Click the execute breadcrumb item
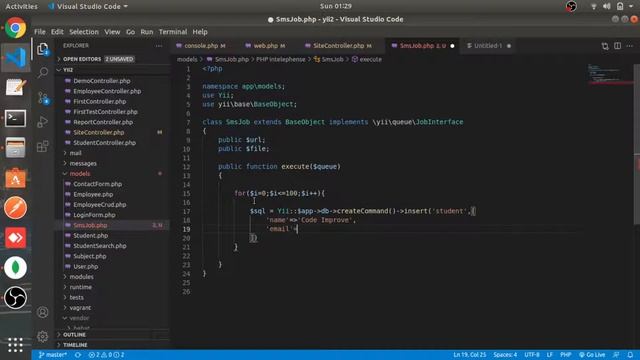This screenshot has height=360, width=640. (367, 60)
